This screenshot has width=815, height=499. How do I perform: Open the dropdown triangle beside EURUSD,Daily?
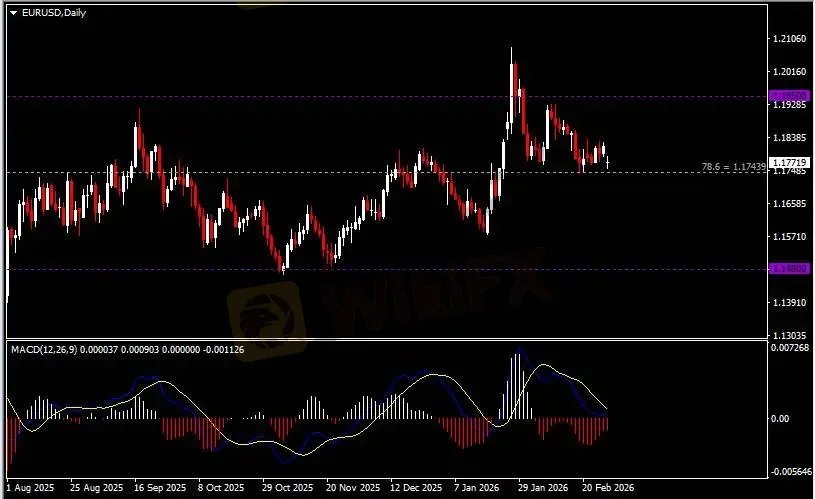coord(14,13)
